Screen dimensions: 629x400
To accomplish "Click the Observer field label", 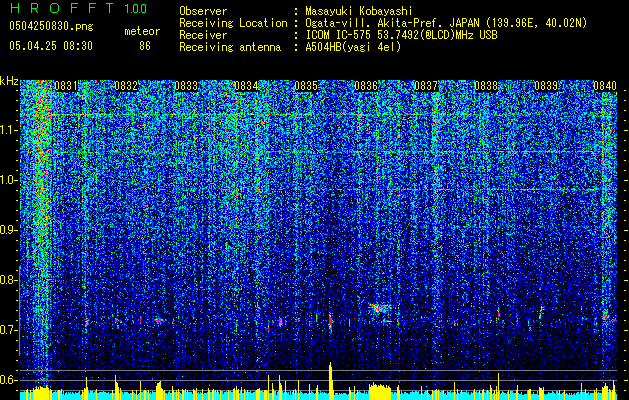I will (x=203, y=11).
